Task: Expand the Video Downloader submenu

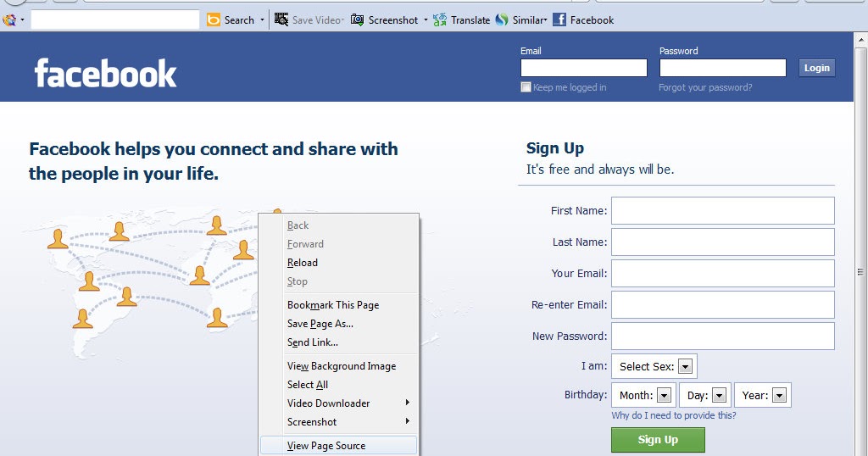Action: pos(339,403)
